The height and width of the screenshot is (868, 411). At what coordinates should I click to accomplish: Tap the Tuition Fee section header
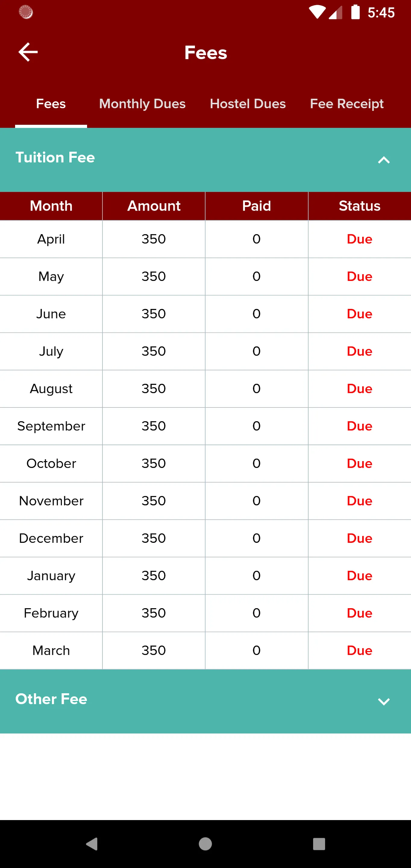pos(205,160)
